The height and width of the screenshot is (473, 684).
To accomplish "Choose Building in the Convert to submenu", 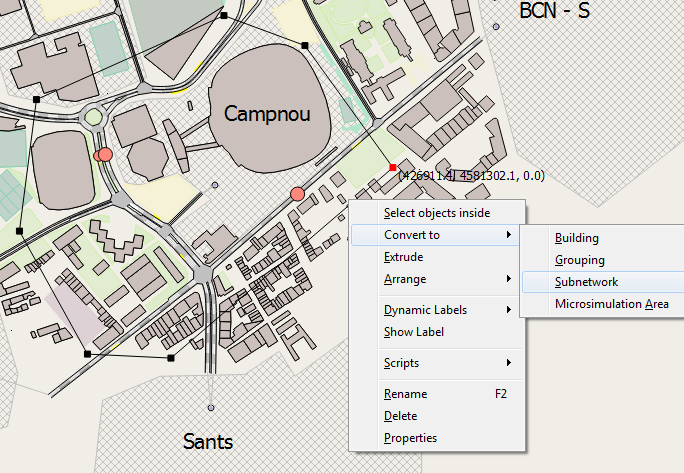I will (577, 238).
